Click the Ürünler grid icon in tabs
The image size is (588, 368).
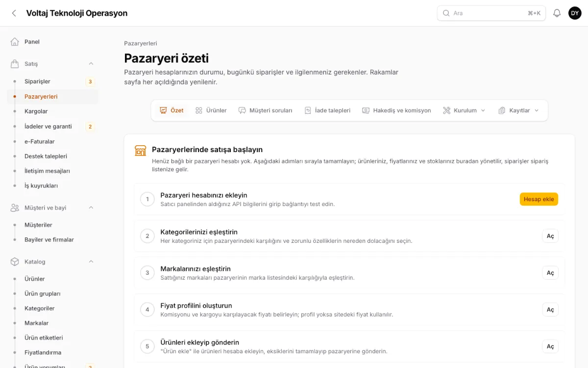[x=199, y=110]
